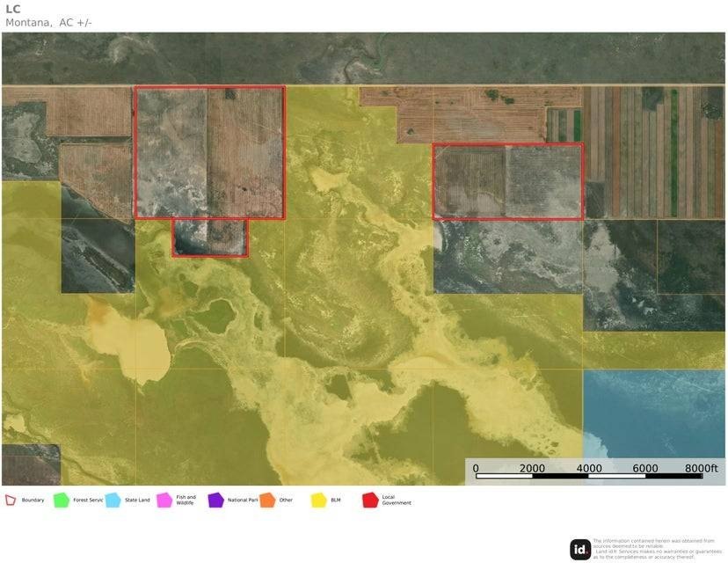Click the blue State Land area on map
The width and height of the screenshot is (728, 563).
point(654,413)
